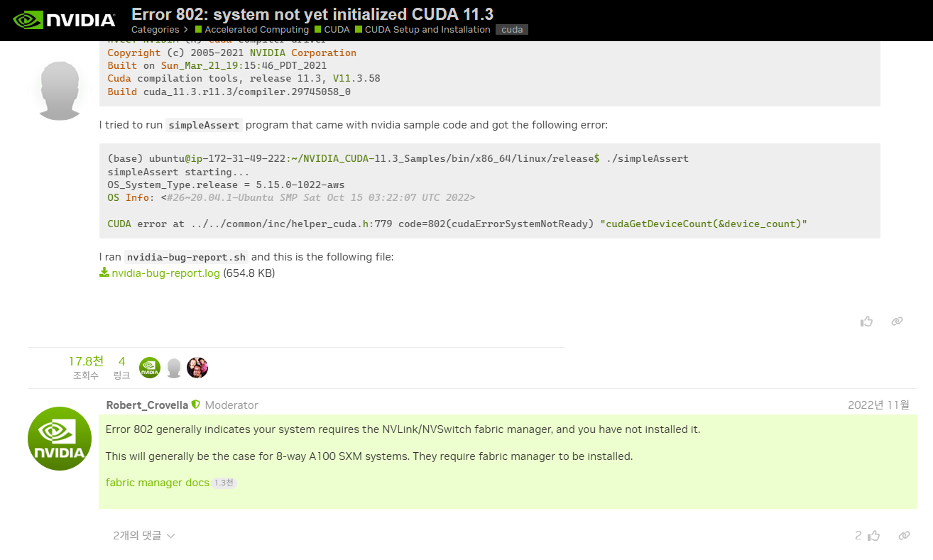Open the fabric manager docs link
Screen dimensions: 933x560
coord(157,483)
